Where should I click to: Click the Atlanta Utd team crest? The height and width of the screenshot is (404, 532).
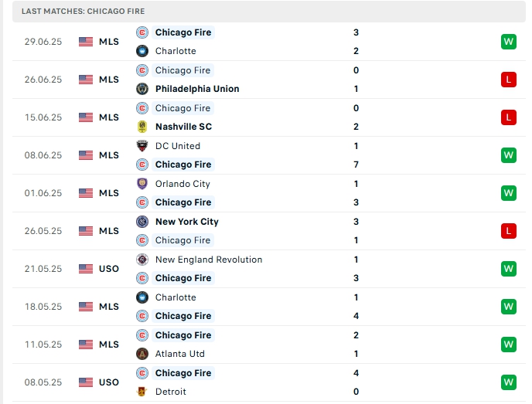click(x=142, y=354)
